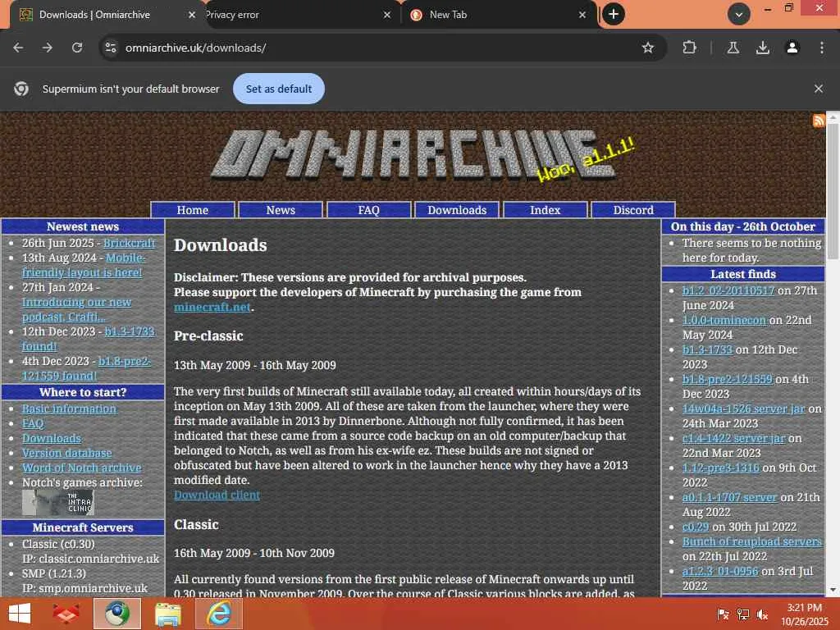Open site information icon in address bar
Viewport: 840px width, 630px height.
tap(111, 48)
